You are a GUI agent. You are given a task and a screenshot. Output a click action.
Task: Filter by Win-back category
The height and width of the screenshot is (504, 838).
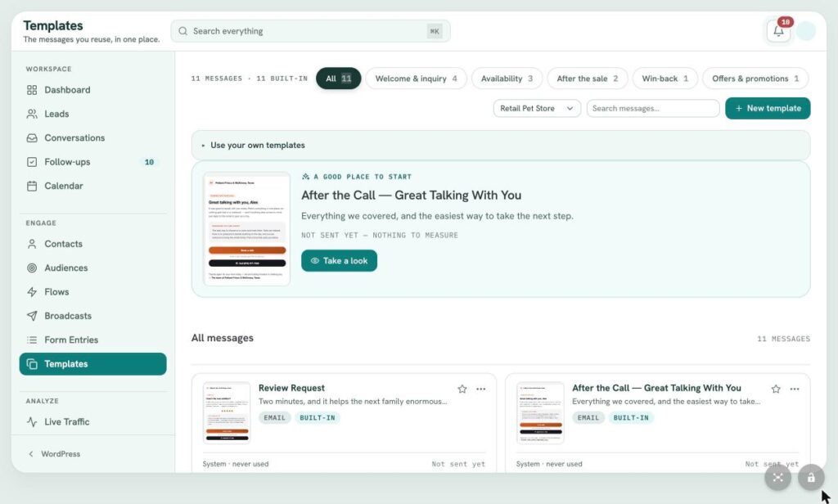(665, 79)
